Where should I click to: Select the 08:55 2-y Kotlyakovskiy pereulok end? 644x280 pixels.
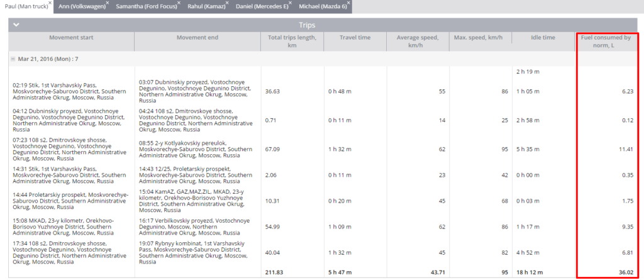point(195,149)
